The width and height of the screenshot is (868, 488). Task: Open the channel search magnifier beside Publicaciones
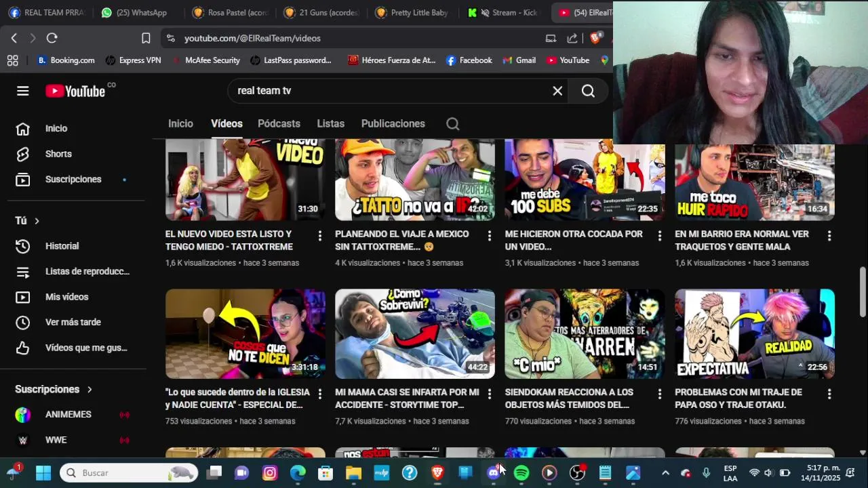[453, 124]
